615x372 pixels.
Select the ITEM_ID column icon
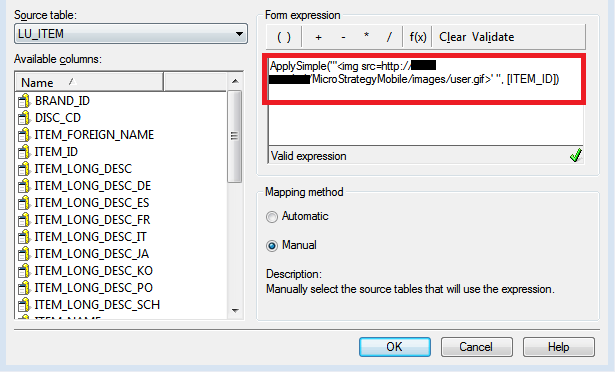point(24,151)
